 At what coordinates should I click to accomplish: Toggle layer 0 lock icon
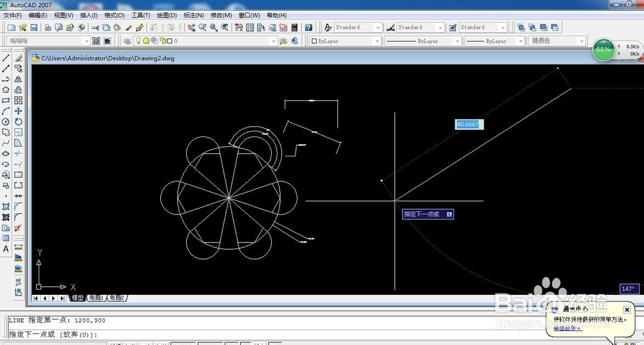pyautogui.click(x=162, y=41)
